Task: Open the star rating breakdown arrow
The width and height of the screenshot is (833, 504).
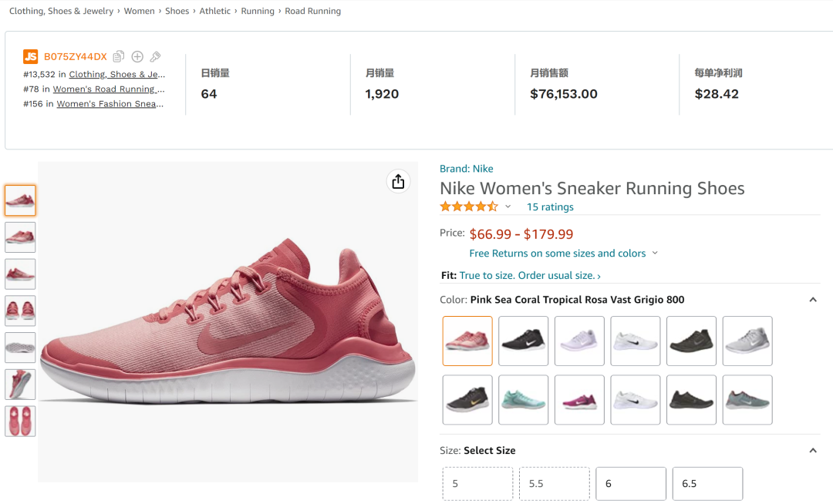Action: pyautogui.click(x=508, y=207)
